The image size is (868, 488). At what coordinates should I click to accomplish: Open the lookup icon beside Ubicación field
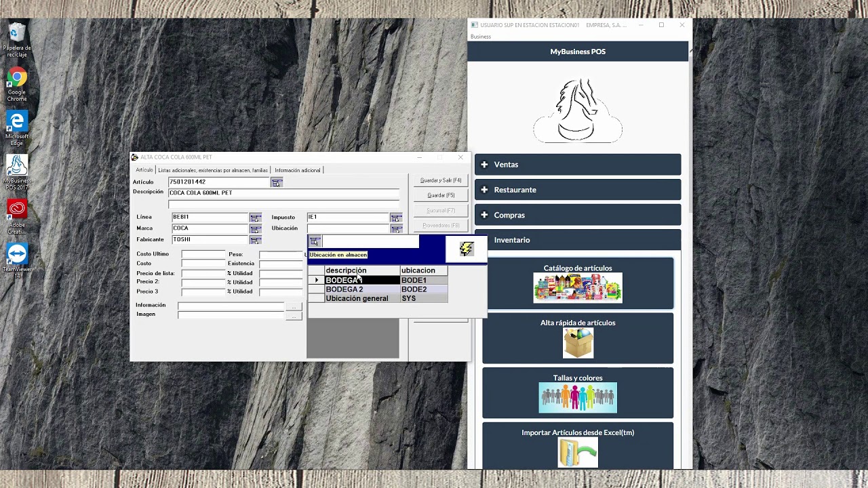click(396, 229)
